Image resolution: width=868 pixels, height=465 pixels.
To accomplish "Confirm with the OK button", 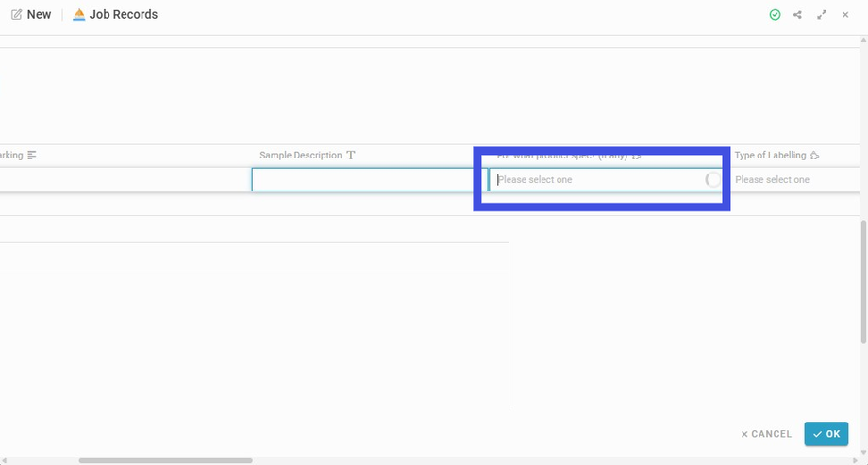I will point(826,434).
